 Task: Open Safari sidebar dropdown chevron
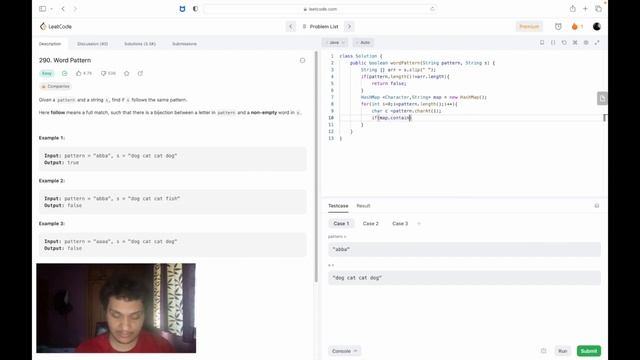tap(51, 9)
